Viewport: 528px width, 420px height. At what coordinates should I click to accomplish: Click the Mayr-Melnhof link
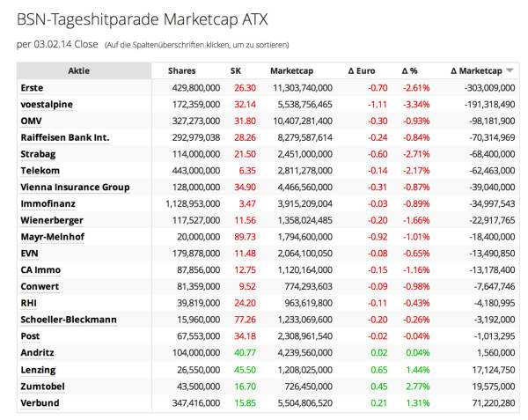click(x=53, y=237)
